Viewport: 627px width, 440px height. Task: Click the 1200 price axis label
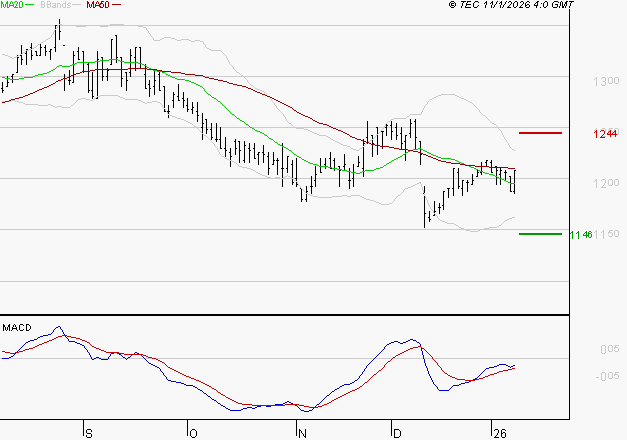tap(606, 184)
